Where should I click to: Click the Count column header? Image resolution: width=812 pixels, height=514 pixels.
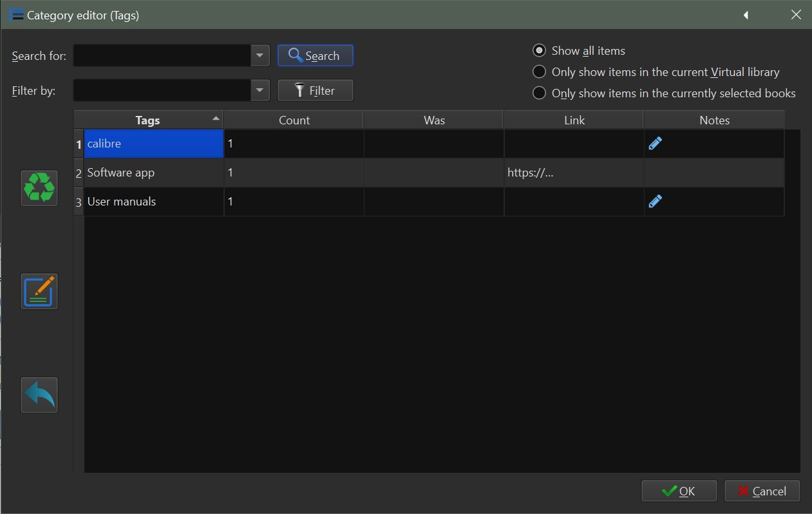[x=294, y=120]
